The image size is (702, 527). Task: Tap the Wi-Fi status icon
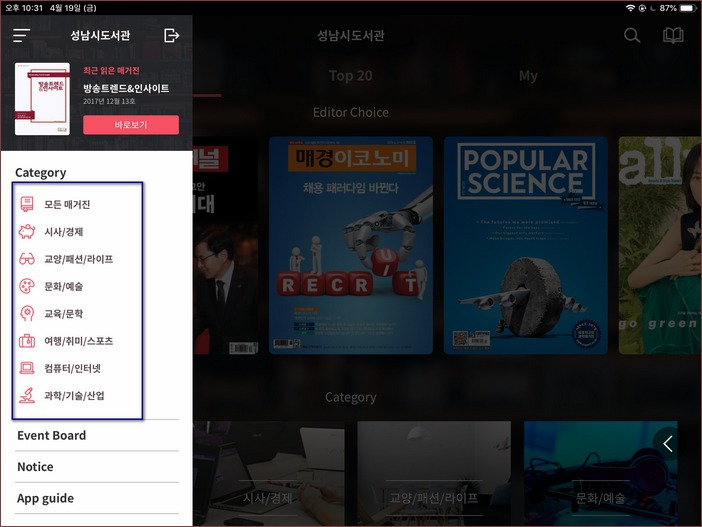click(630, 8)
